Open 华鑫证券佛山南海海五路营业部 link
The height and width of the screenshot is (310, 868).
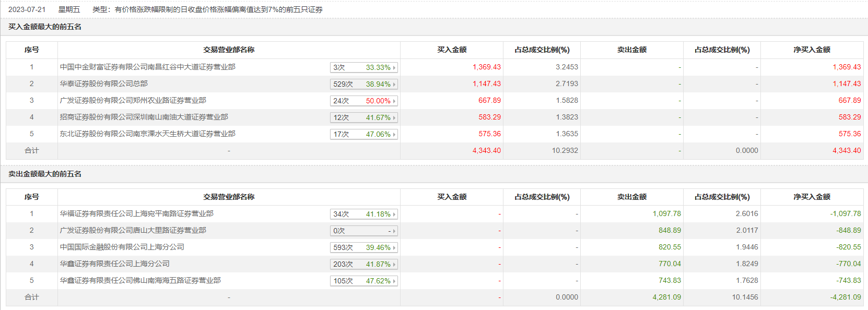point(140,281)
